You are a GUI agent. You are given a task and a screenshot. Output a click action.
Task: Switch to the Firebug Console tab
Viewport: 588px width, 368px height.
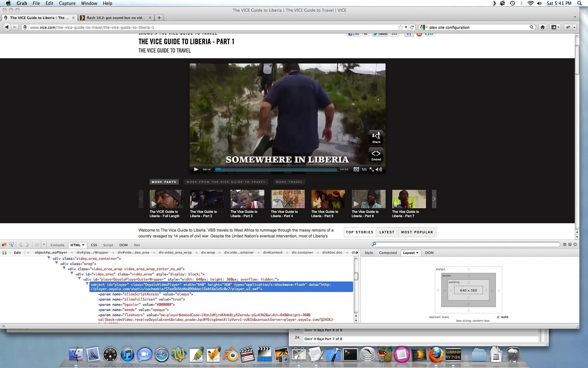click(57, 245)
